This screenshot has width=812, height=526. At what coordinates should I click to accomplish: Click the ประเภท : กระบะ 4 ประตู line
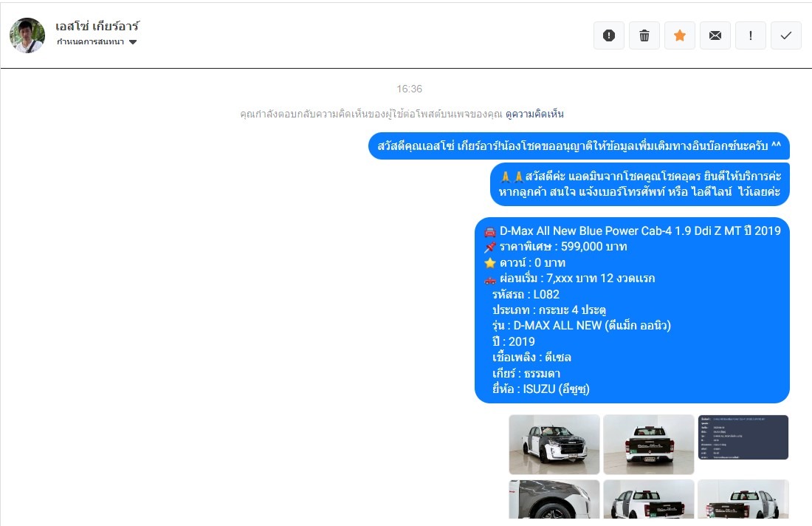(x=549, y=310)
